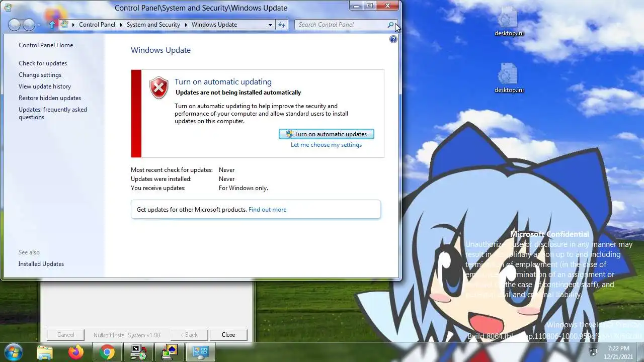Expand the arrow after Control Panel breadcrumb

[x=121, y=25]
